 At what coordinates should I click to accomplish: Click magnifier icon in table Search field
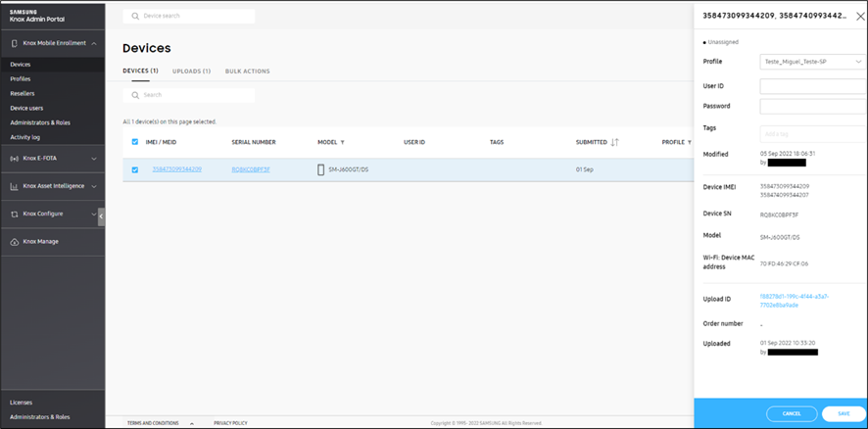point(135,95)
